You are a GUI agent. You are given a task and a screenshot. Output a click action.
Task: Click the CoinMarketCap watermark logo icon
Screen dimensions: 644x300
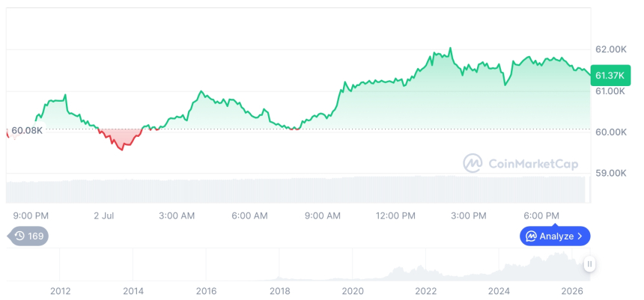(473, 163)
